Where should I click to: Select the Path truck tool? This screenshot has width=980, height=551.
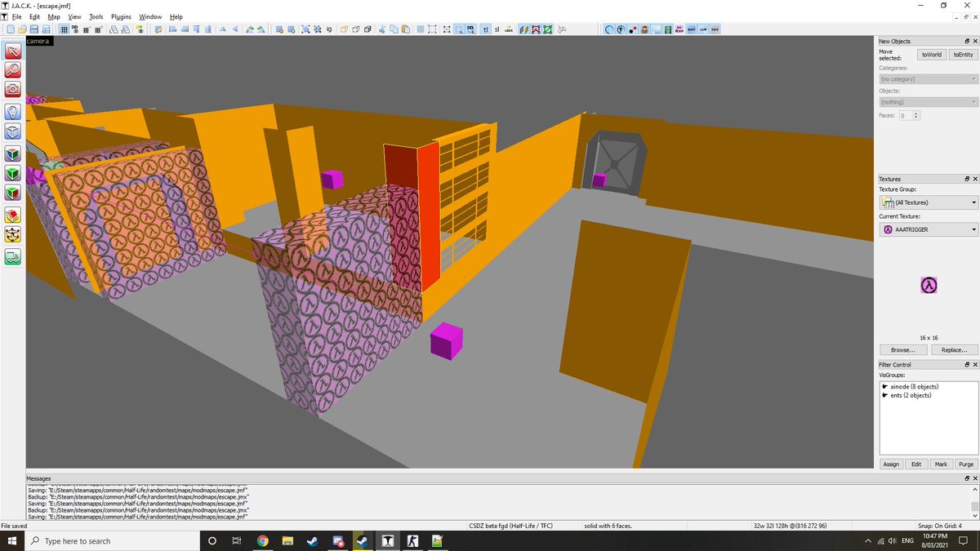pyautogui.click(x=13, y=256)
